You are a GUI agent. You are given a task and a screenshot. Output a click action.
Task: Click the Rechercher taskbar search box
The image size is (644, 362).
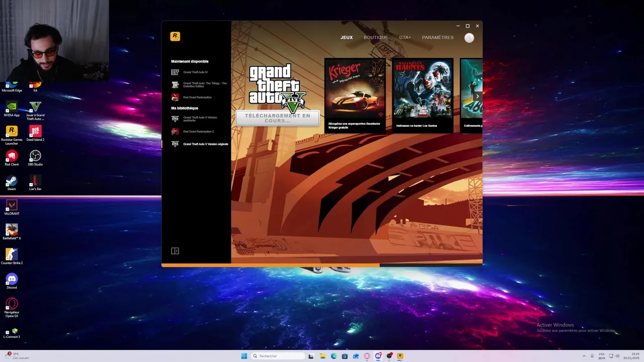pos(278,356)
